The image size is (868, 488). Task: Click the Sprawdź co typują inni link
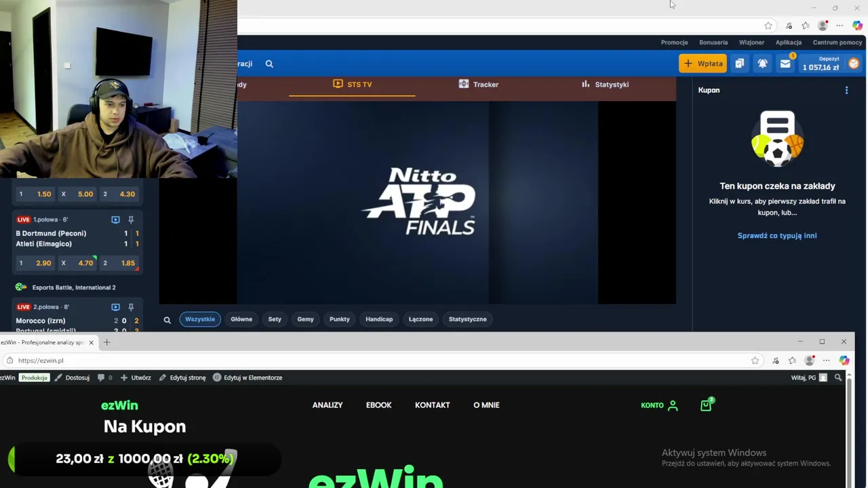click(777, 236)
